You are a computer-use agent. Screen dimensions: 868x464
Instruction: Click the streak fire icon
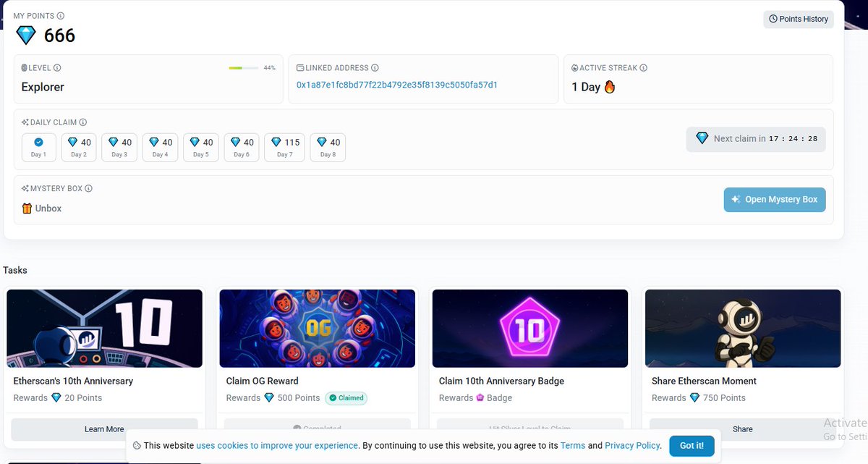point(610,87)
